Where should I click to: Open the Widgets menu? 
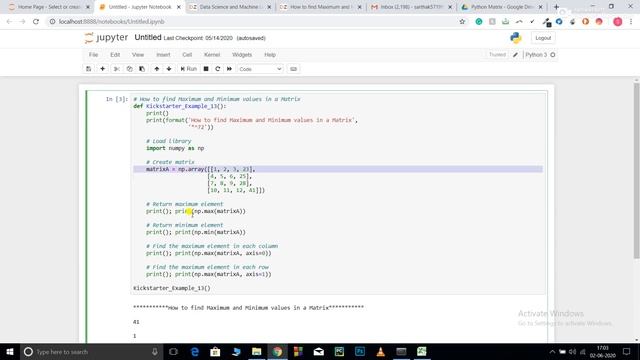(242, 55)
